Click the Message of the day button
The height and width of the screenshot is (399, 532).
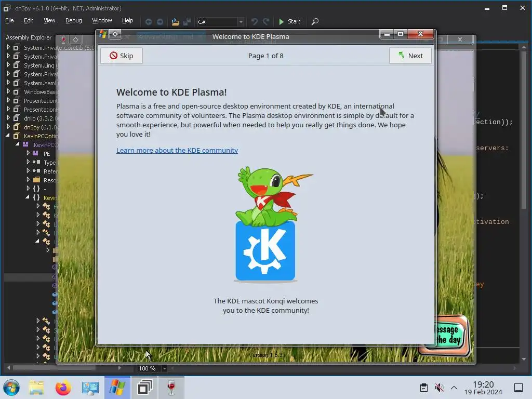(x=447, y=335)
